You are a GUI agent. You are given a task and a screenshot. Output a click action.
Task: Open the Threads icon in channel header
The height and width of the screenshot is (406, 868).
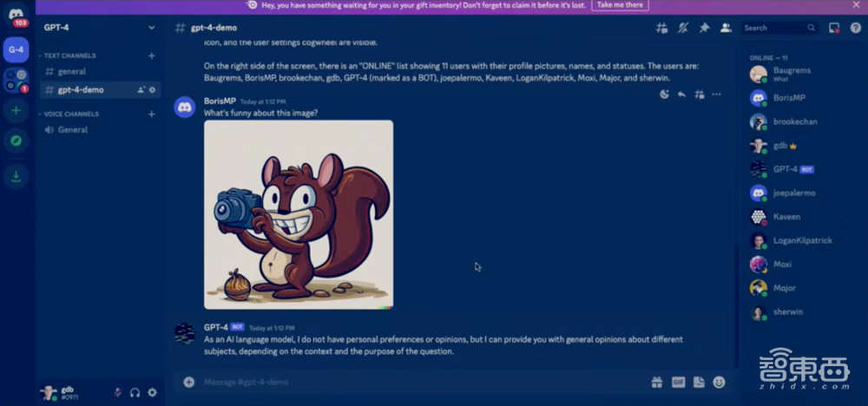662,28
